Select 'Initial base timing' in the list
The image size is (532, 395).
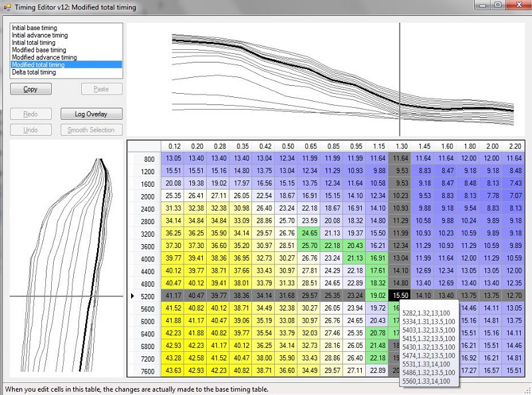point(33,28)
